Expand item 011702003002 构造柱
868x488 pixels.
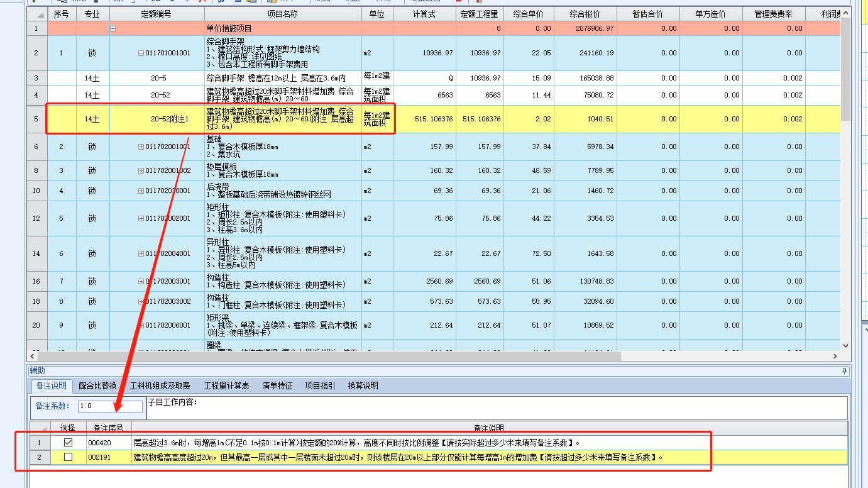coord(141,301)
